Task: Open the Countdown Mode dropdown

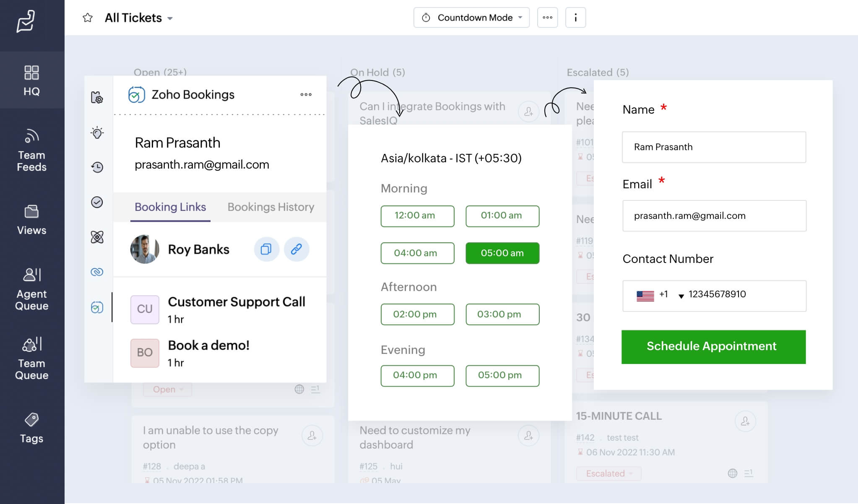Action: [471, 18]
